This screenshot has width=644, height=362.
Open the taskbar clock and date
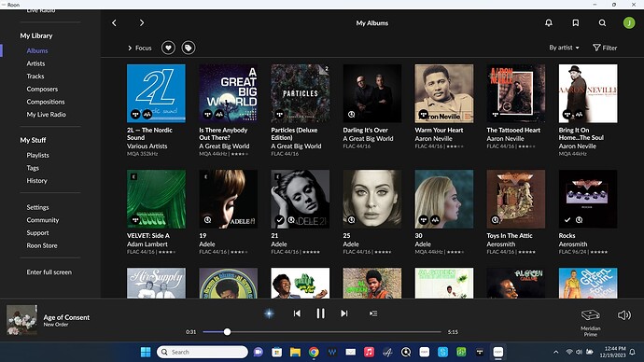pos(612,352)
